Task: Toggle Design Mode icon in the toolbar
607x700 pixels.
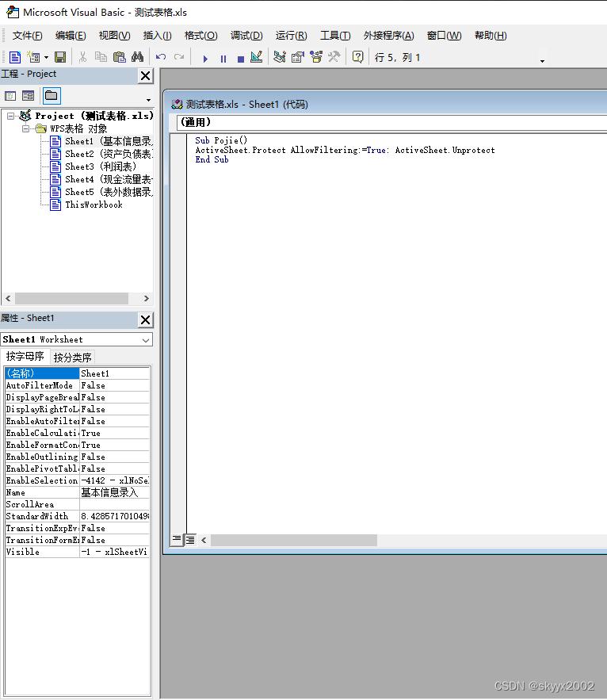Action: pos(256,57)
